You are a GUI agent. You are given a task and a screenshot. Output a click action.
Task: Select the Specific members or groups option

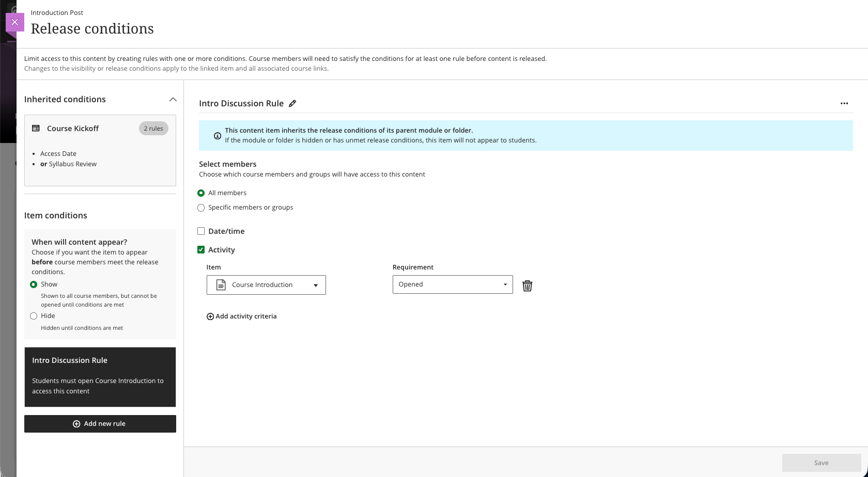coord(201,208)
